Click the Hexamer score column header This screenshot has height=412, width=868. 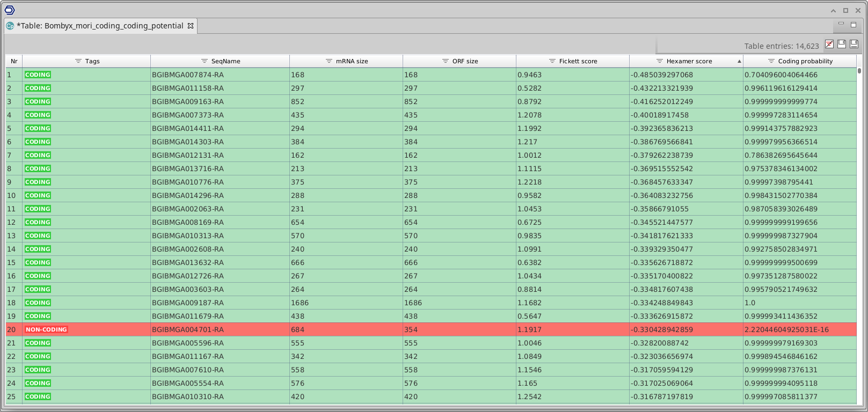tap(689, 61)
